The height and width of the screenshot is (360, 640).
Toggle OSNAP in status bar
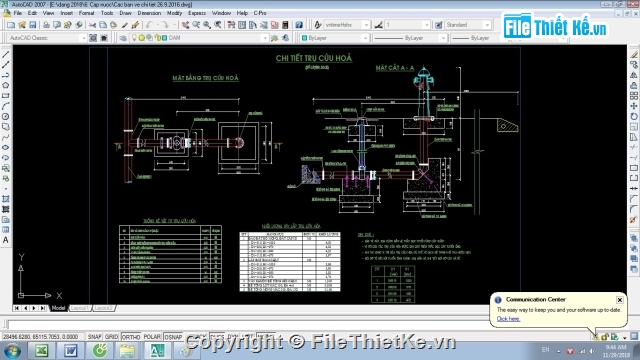pyautogui.click(x=173, y=337)
